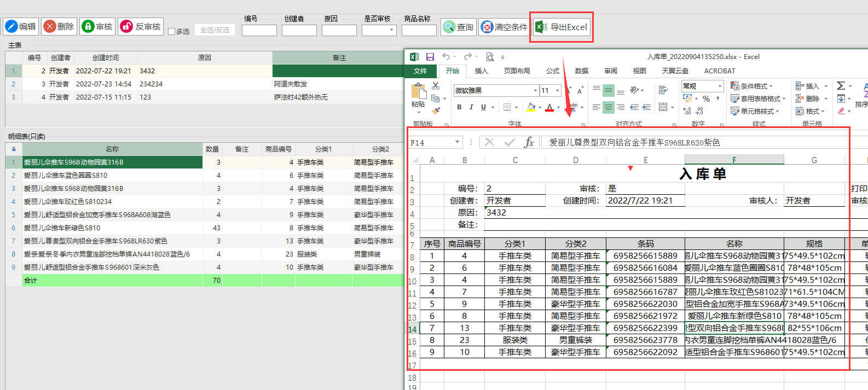
Task: Toggle Bold formatting
Action: (x=459, y=107)
